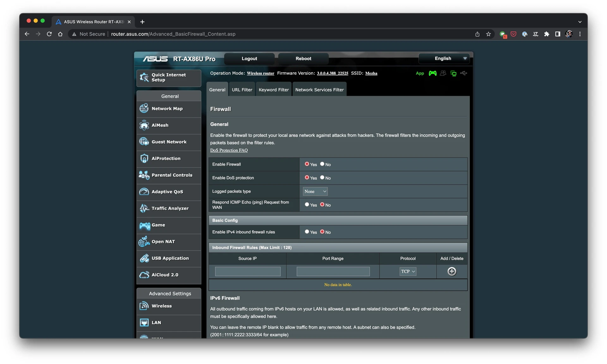Open Quick Internet Setup wizard icon

coord(144,77)
